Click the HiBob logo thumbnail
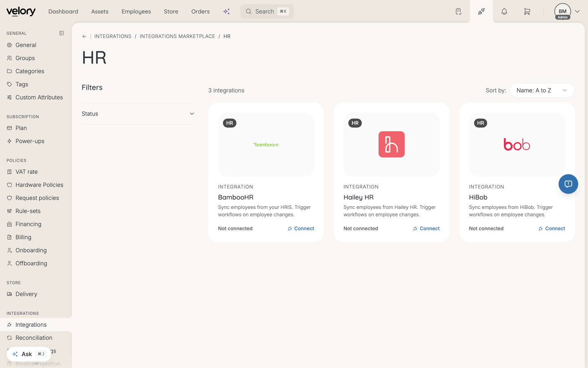The height and width of the screenshot is (368, 588). click(517, 144)
